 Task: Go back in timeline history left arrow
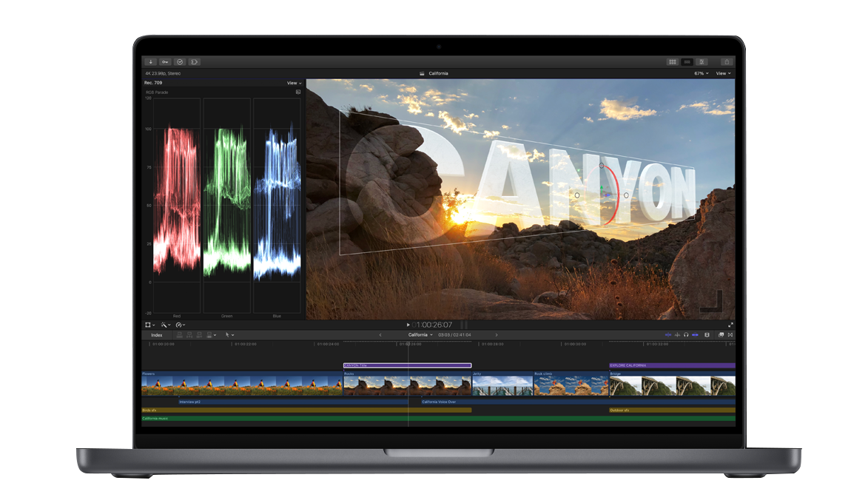[x=380, y=335]
